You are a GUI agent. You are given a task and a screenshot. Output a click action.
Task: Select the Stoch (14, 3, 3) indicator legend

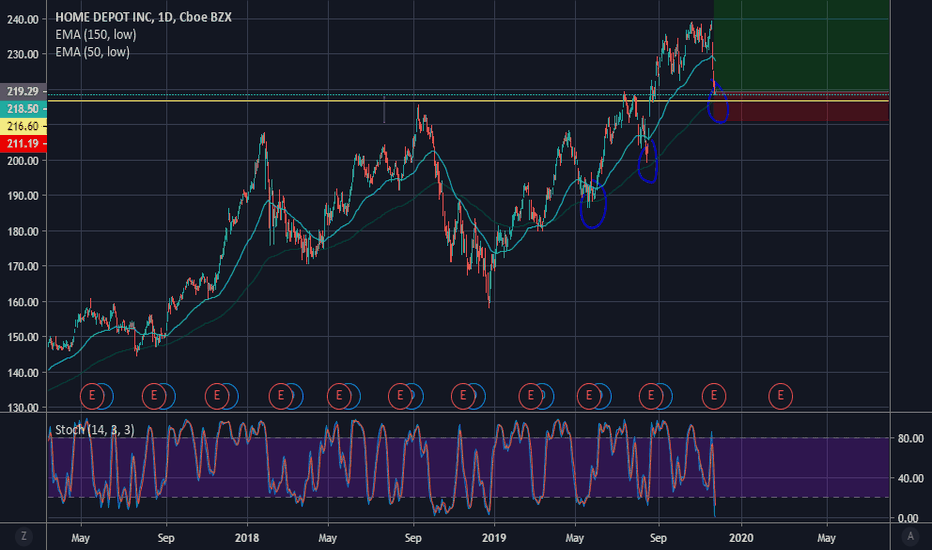coord(95,429)
